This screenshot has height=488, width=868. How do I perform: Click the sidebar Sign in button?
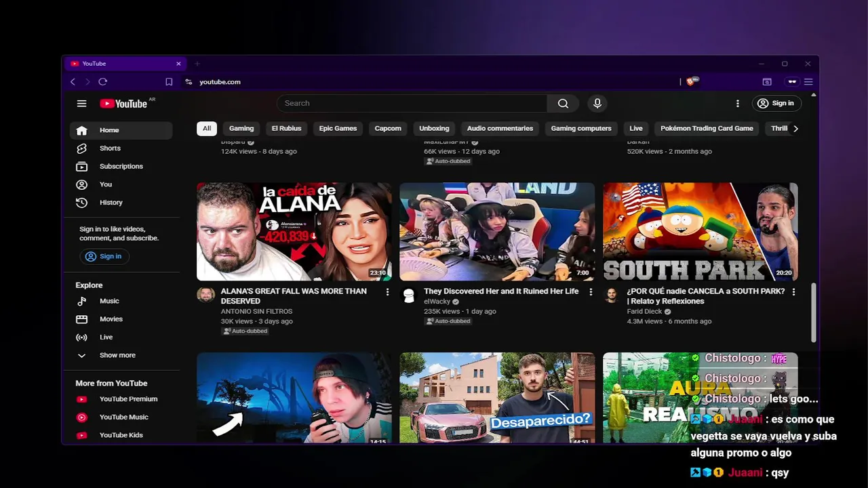point(104,256)
